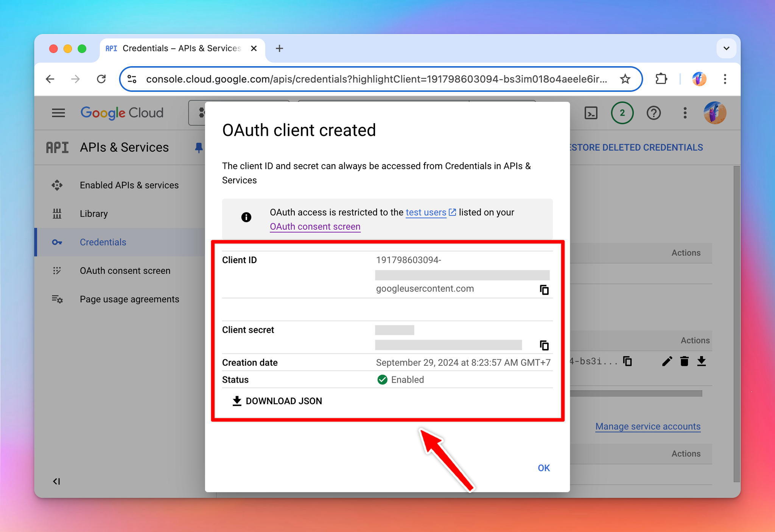This screenshot has height=532, width=775.
Task: Click the creation date value
Action: [x=463, y=363]
